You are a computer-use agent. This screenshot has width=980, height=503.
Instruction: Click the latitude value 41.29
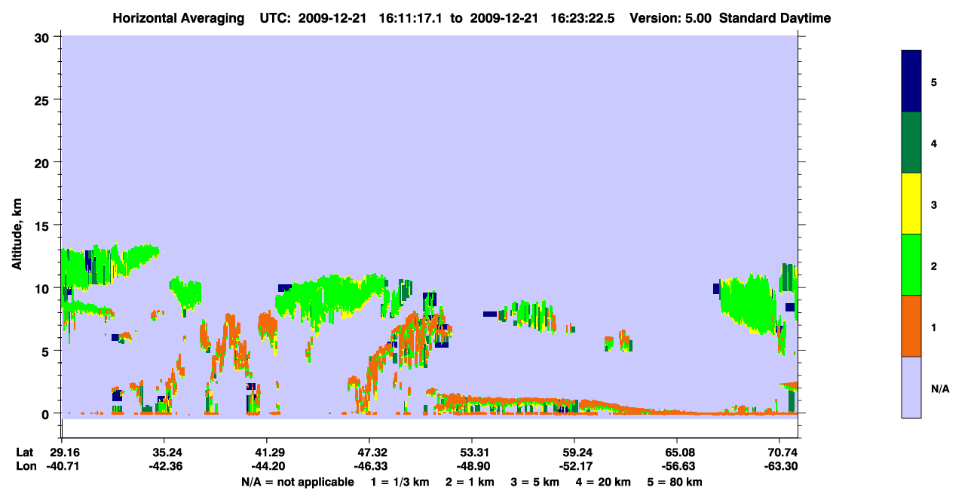(x=267, y=452)
